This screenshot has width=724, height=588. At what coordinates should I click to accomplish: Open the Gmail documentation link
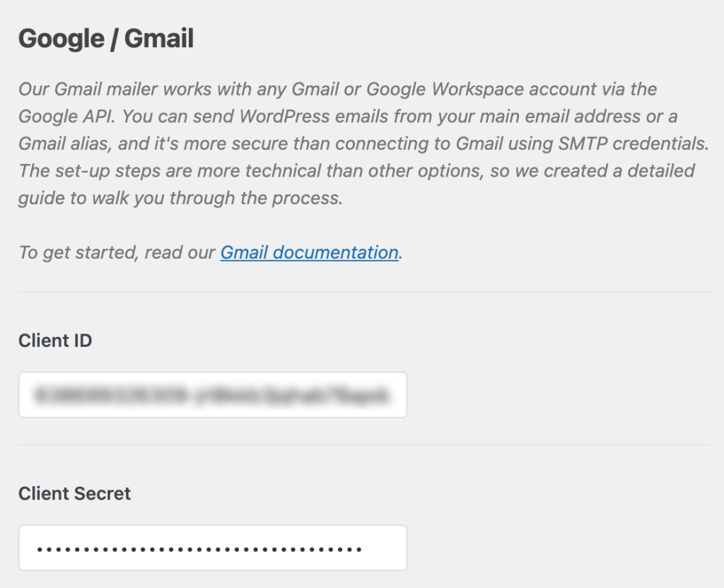pyautogui.click(x=309, y=252)
